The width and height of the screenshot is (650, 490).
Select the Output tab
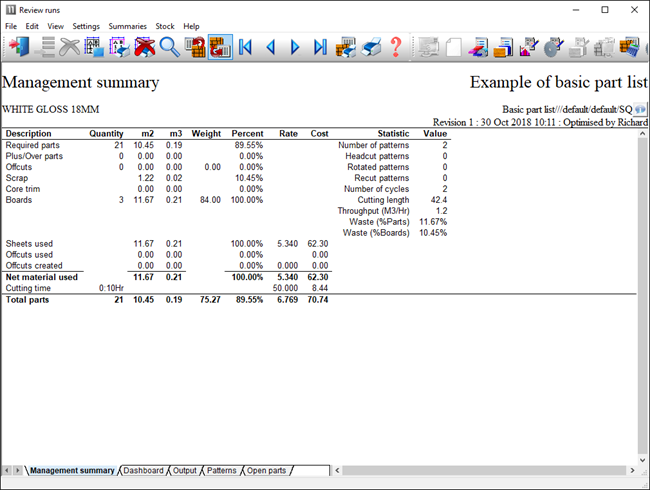click(184, 470)
